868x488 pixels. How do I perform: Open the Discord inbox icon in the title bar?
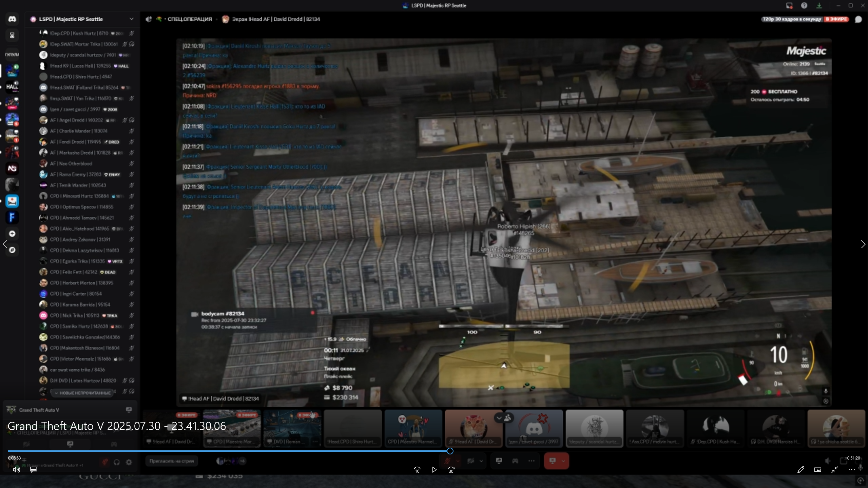[x=789, y=5]
